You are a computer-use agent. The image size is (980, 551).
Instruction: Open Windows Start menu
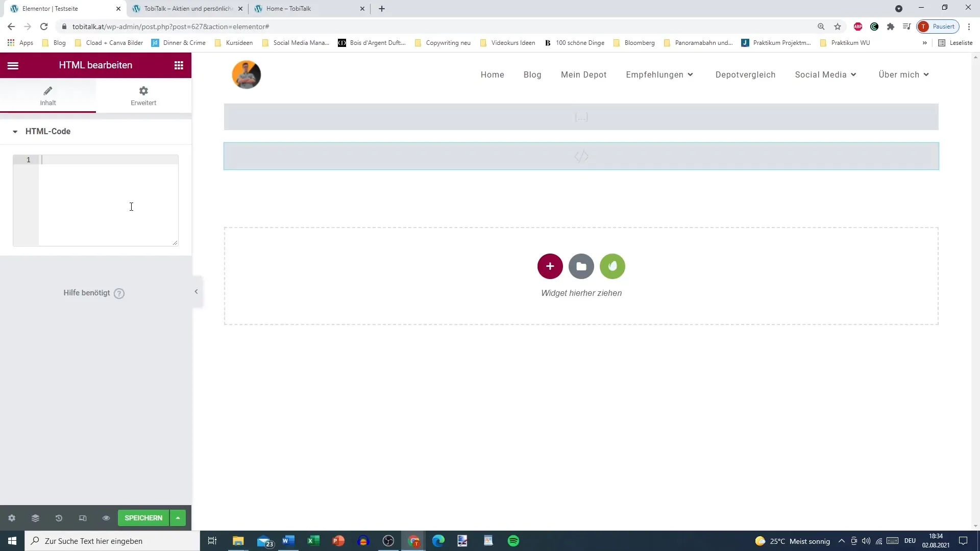[x=12, y=541]
